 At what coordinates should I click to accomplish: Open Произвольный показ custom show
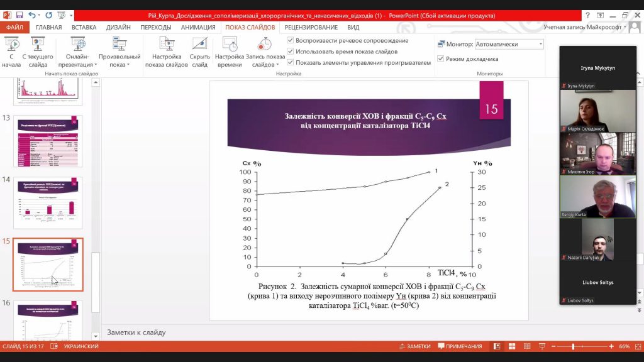(119, 52)
